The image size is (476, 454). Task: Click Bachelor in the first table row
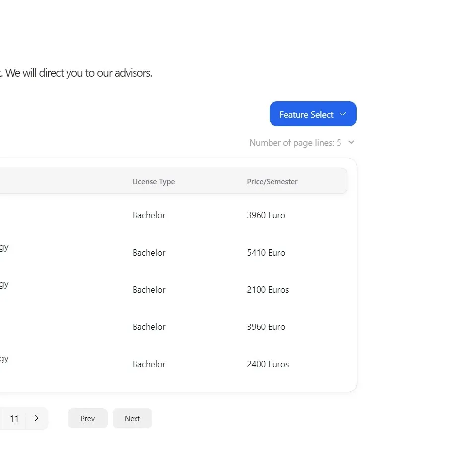click(149, 215)
